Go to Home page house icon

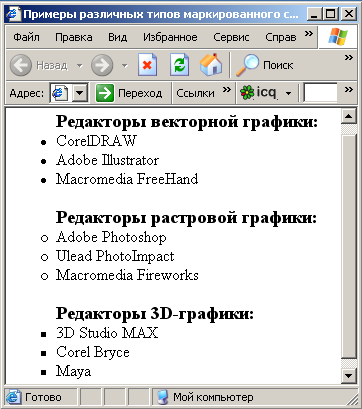pos(211,64)
